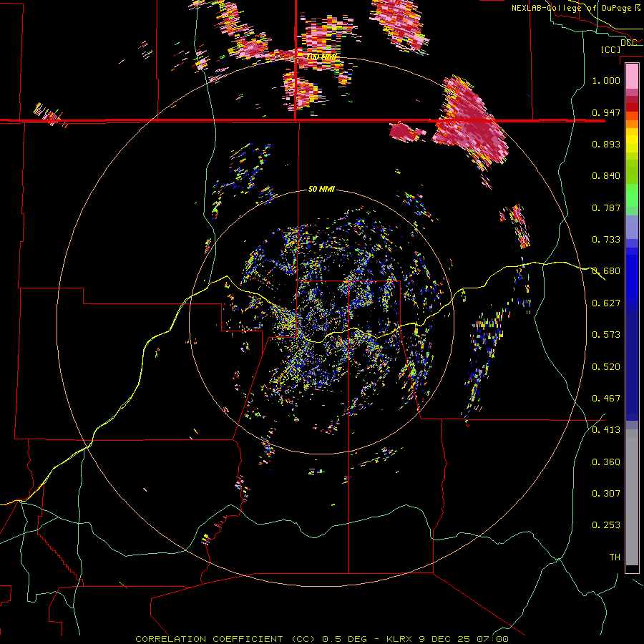Viewport: 644px width, 644px height.
Task: Click the 0.520 scale value
Action: (x=606, y=367)
